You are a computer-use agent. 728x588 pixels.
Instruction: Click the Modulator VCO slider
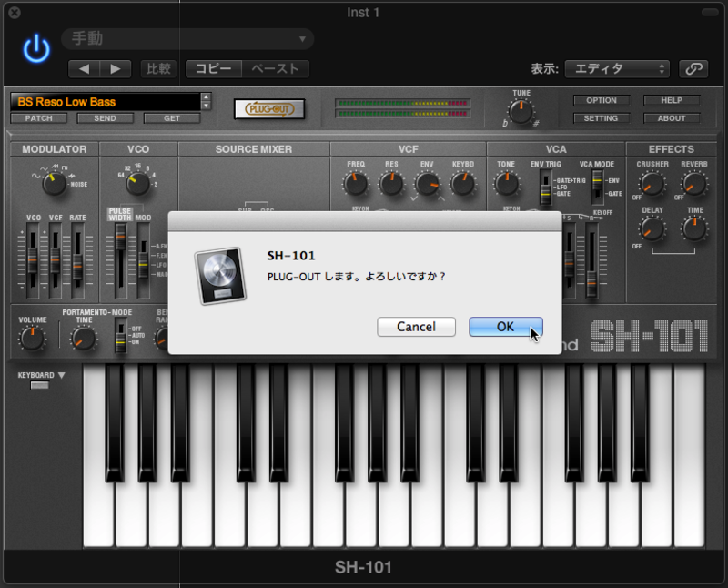(x=33, y=260)
